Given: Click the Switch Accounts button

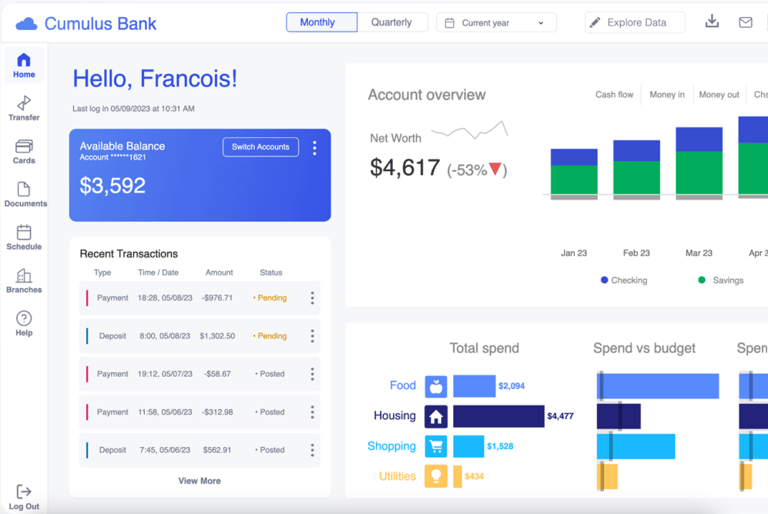Looking at the screenshot, I should [x=261, y=147].
